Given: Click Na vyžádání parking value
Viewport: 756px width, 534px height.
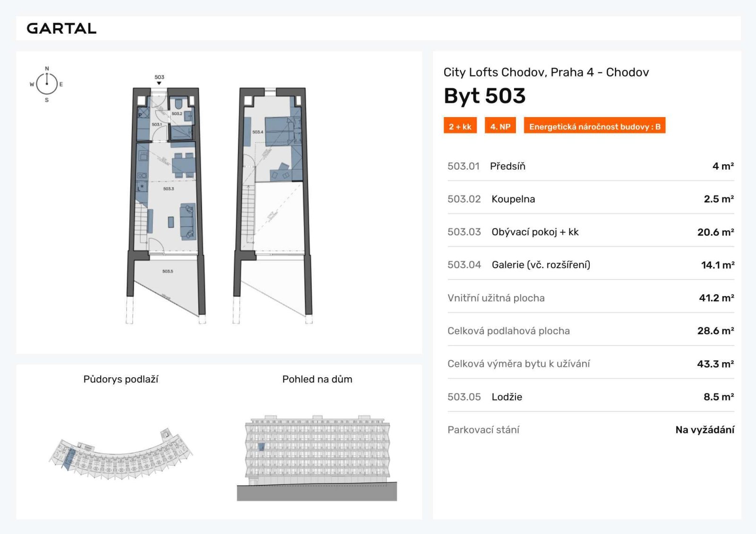Looking at the screenshot, I should [704, 430].
